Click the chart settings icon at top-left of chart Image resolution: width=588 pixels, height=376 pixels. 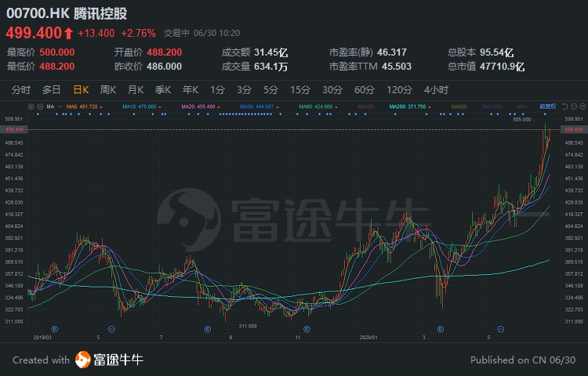point(30,106)
